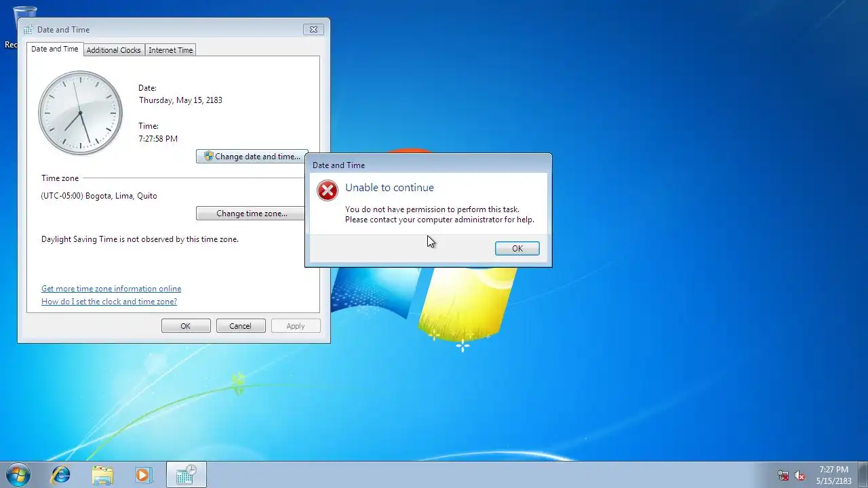Click Cancel in the Date and Time window

[x=240, y=326]
